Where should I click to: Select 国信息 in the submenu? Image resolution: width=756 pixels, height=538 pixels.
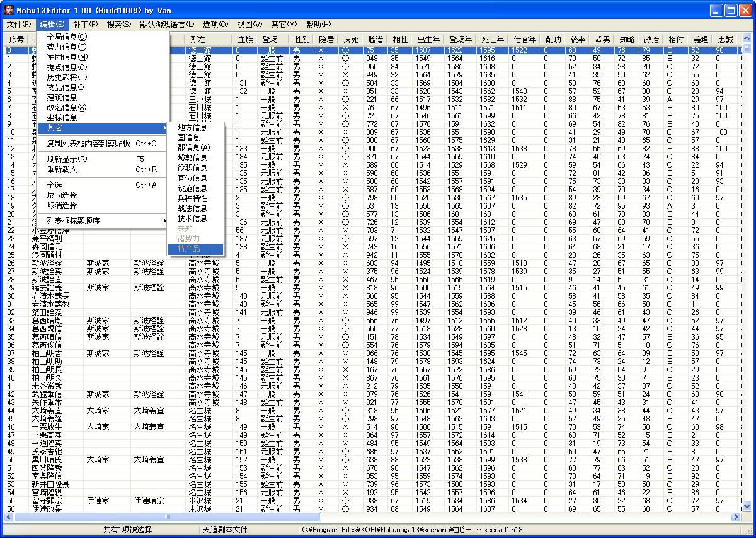[x=195, y=138]
